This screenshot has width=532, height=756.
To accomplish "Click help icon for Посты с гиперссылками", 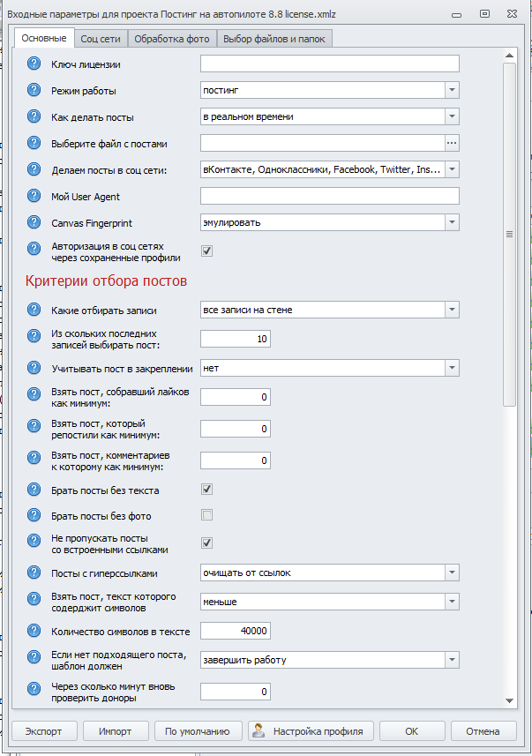I will (x=34, y=573).
